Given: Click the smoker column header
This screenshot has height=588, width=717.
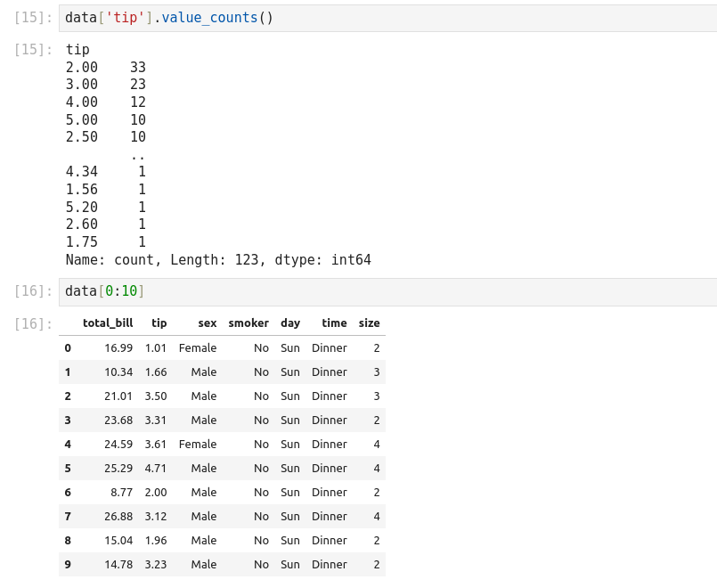Looking at the screenshot, I should click(249, 323).
